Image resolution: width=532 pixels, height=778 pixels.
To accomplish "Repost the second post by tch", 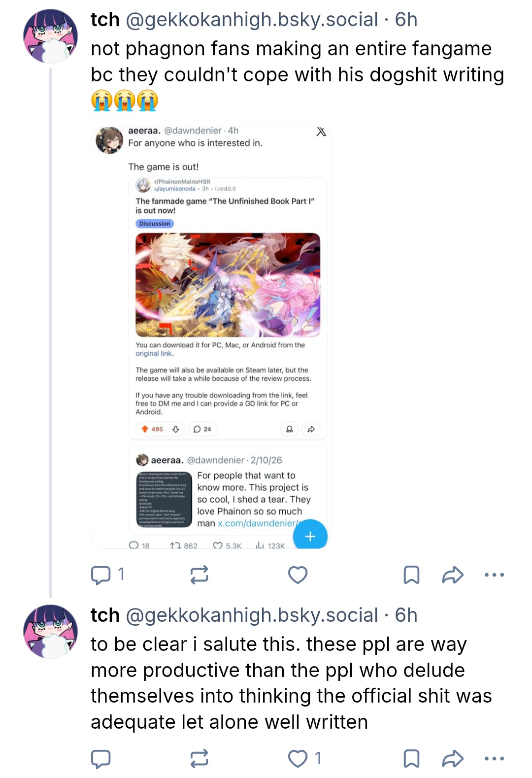I will coord(199,759).
